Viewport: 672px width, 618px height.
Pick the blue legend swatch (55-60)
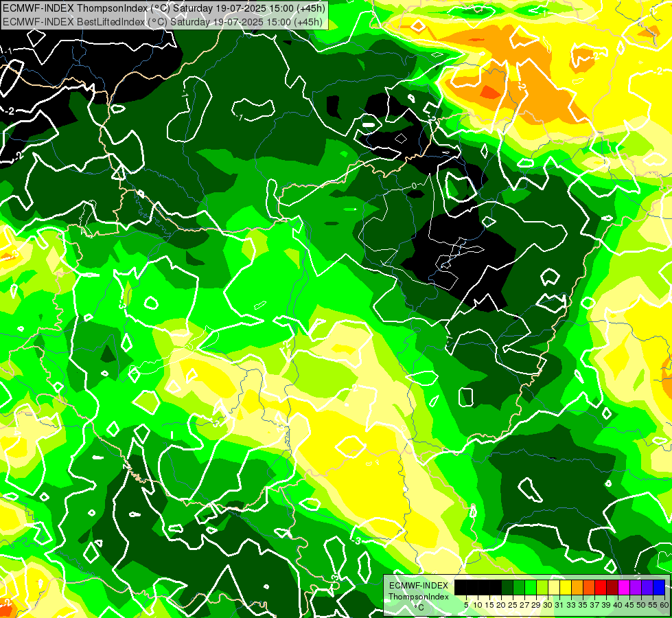(x=659, y=587)
